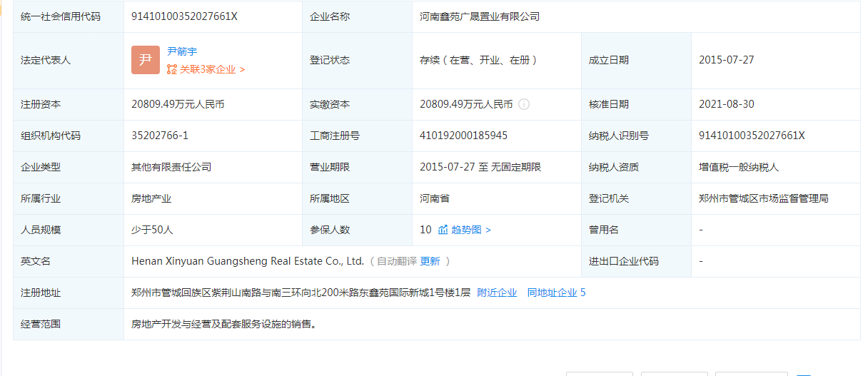Click the chart icon next to 趋势图
This screenshot has height=376, width=868.
[443, 230]
